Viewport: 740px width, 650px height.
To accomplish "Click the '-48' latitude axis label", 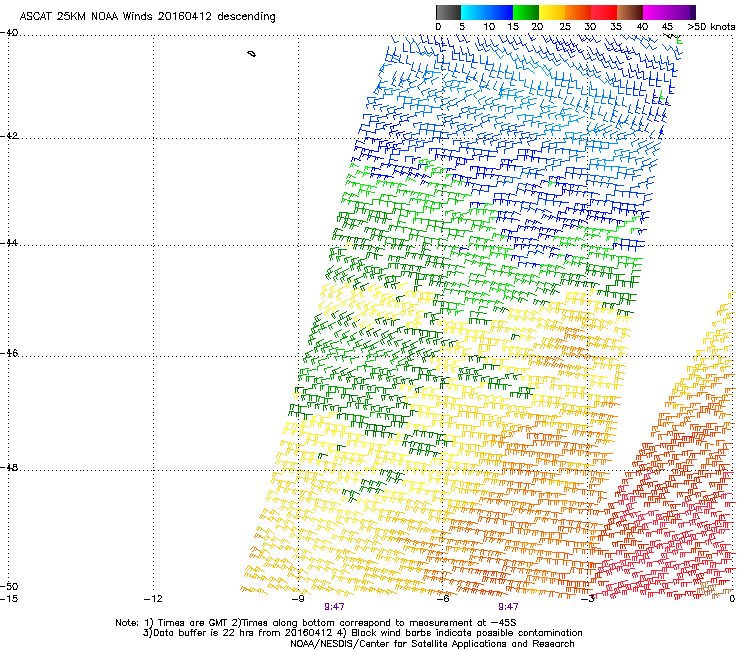I will (9, 467).
